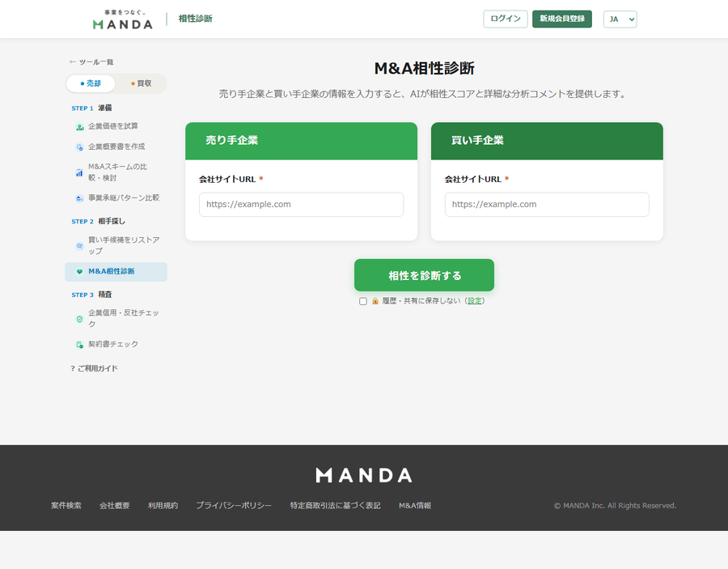Viewport: 728px width, 569px height.
Task: Open 買い手候補をリストアップ in sidebar
Action: click(116, 245)
